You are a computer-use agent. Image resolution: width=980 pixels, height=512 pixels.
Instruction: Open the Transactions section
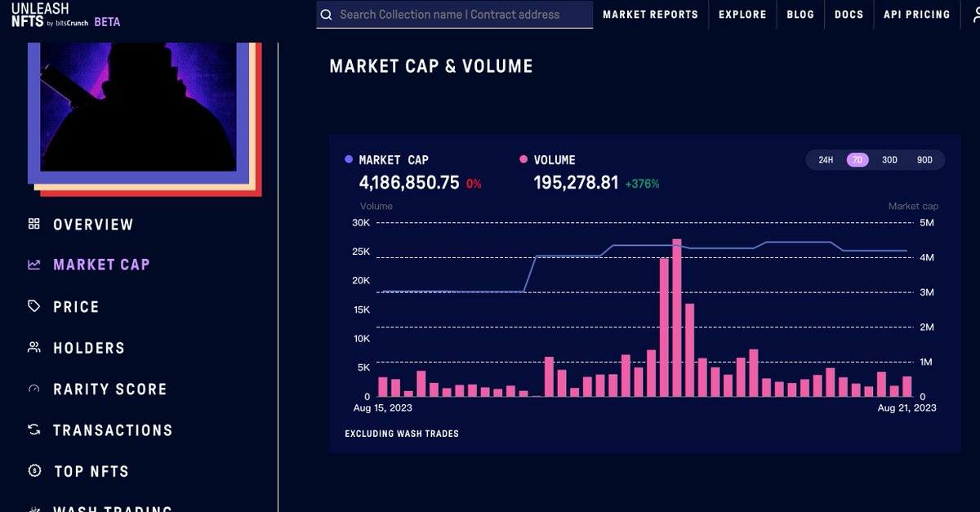(113, 430)
